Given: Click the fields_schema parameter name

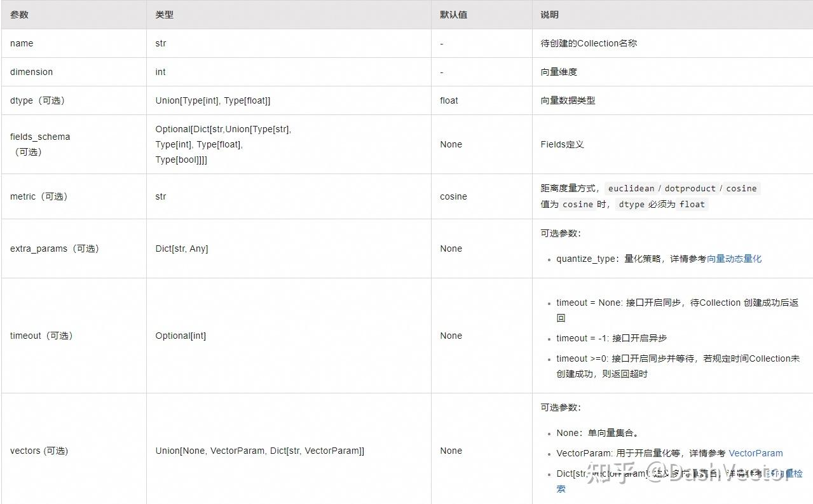Looking at the screenshot, I should pyautogui.click(x=39, y=137).
